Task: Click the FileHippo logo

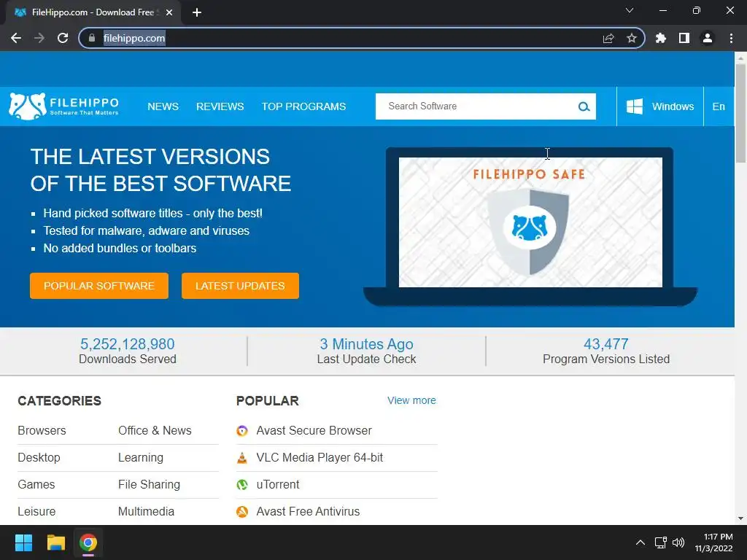Action: [64, 106]
